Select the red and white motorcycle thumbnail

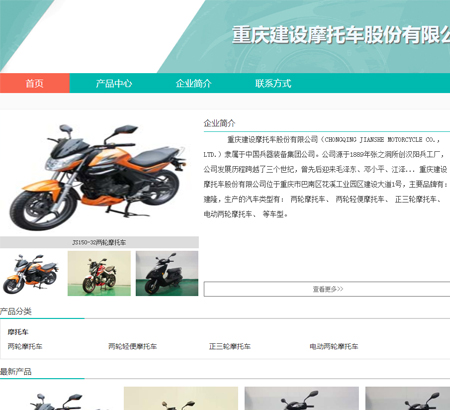(99, 273)
